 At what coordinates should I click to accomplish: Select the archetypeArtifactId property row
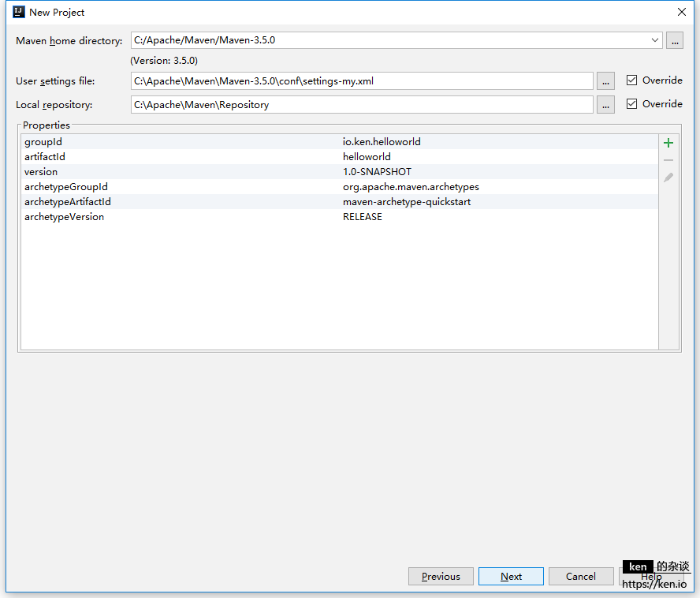coord(339,201)
